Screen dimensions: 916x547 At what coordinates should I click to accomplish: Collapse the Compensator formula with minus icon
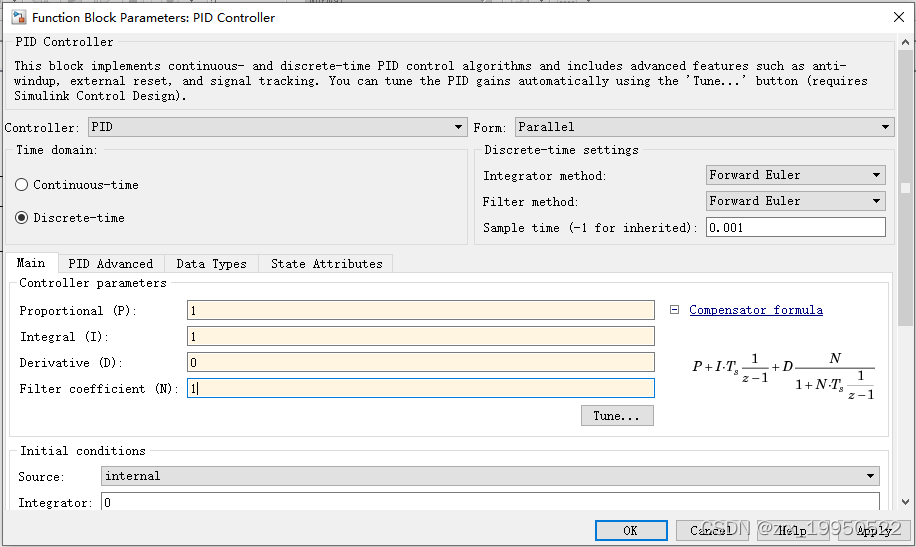tap(674, 310)
